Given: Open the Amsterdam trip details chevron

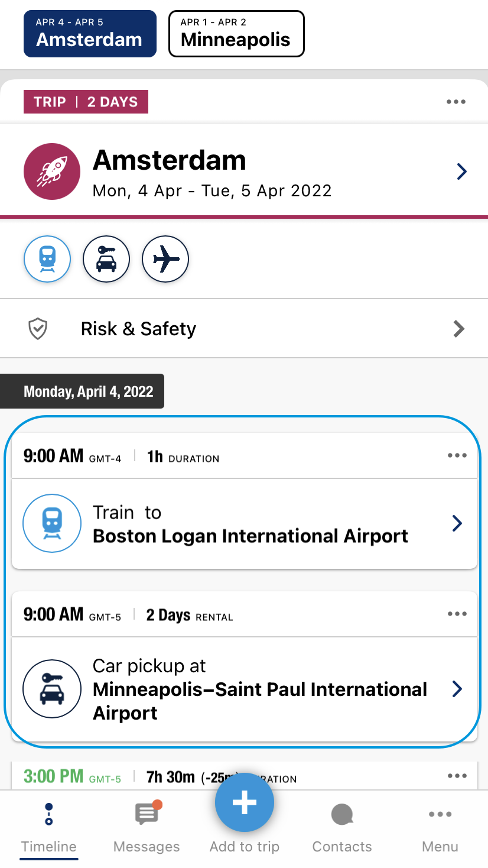Looking at the screenshot, I should pos(462,171).
